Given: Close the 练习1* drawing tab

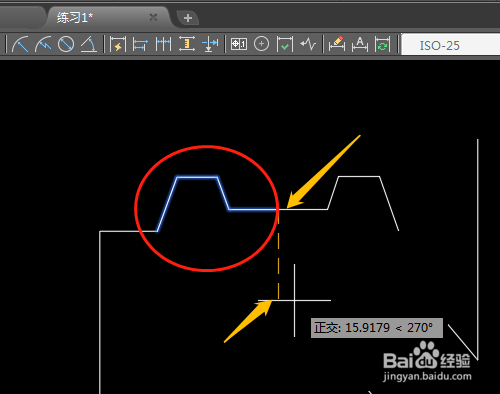Looking at the screenshot, I should [153, 17].
